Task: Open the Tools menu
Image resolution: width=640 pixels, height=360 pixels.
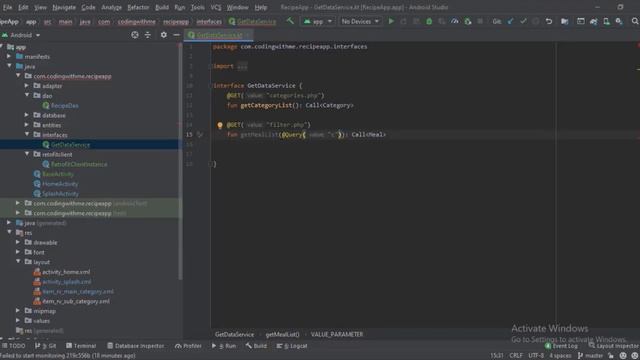Action: pos(198,7)
